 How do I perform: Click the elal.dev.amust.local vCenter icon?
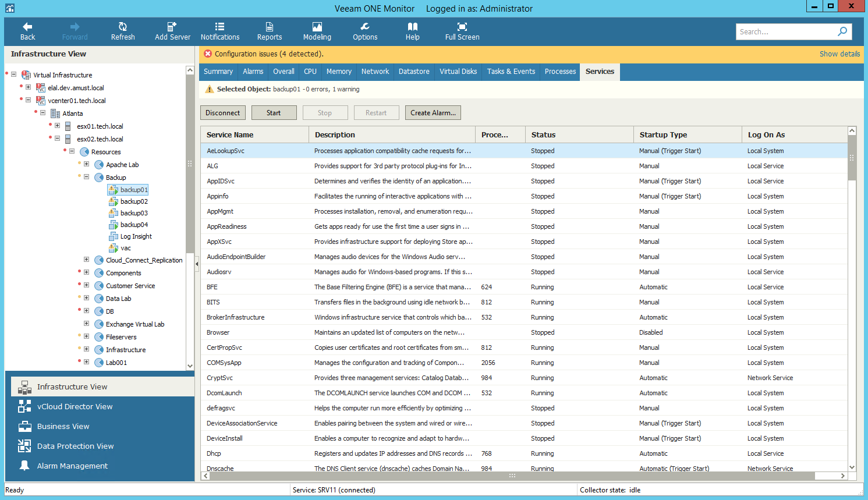click(x=41, y=88)
